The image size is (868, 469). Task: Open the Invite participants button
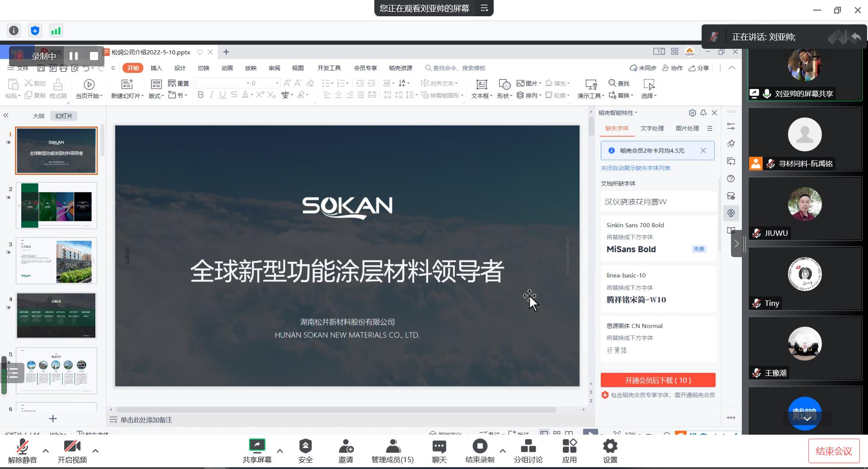point(346,451)
